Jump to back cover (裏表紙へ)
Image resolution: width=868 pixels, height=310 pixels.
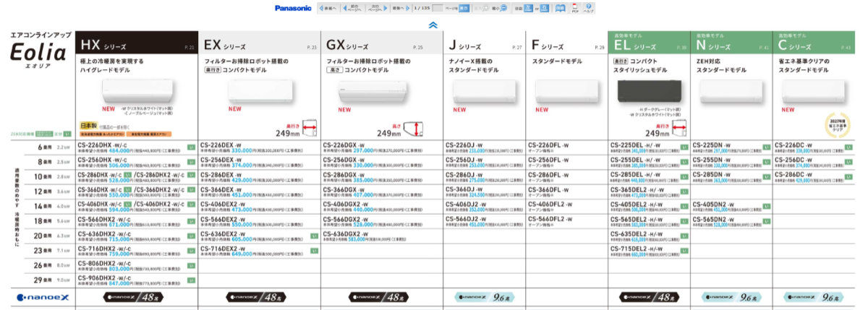coord(400,8)
